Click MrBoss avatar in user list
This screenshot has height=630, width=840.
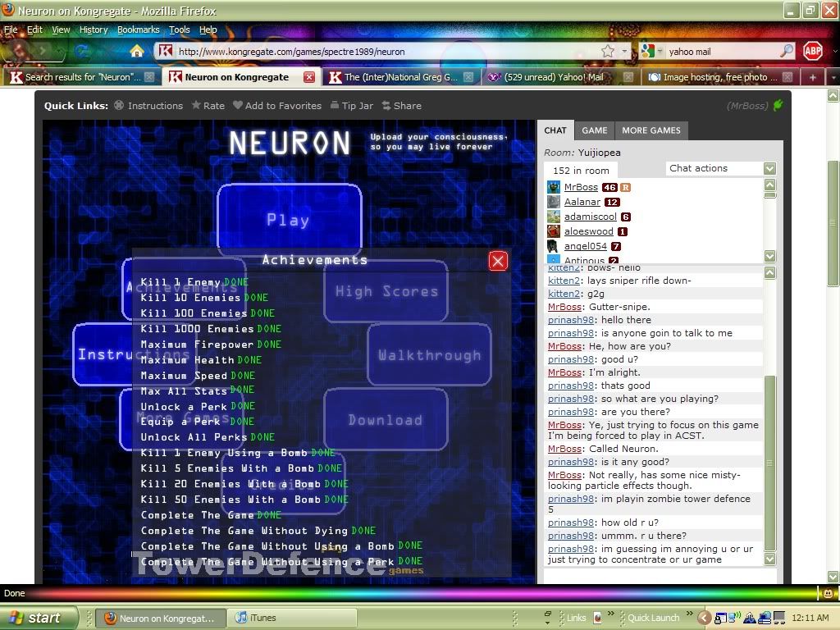(x=554, y=187)
